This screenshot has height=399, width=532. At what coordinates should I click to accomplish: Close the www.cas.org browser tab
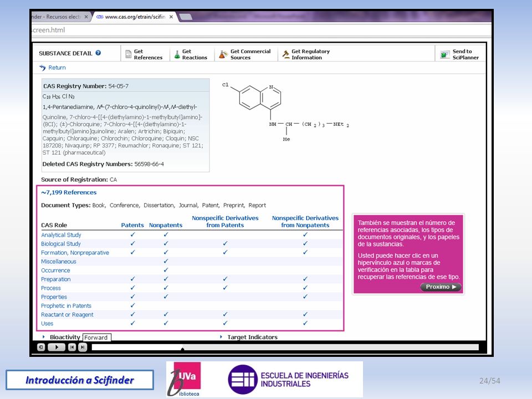pyautogui.click(x=171, y=17)
